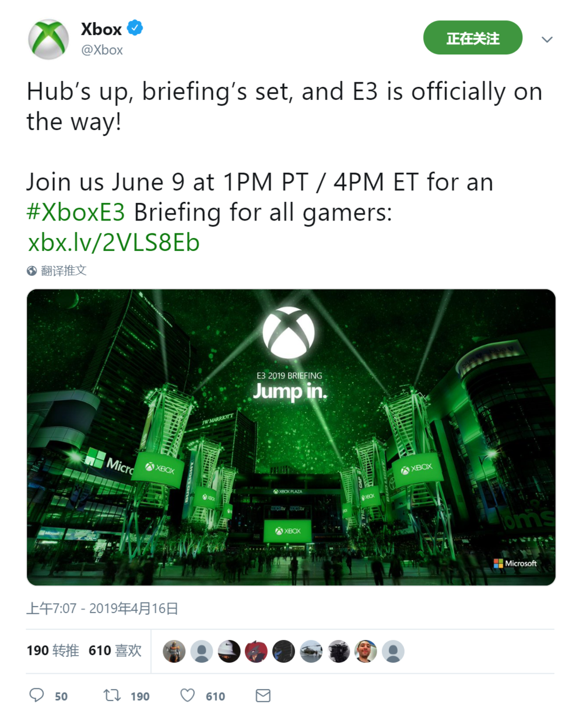View the 190 转推 retweets list
This screenshot has height=728, width=583.
point(52,650)
